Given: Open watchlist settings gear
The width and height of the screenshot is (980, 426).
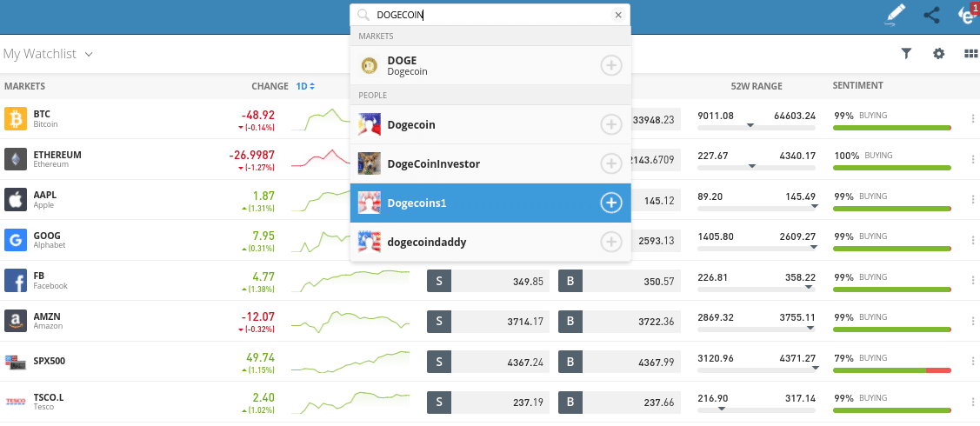Looking at the screenshot, I should 939,54.
